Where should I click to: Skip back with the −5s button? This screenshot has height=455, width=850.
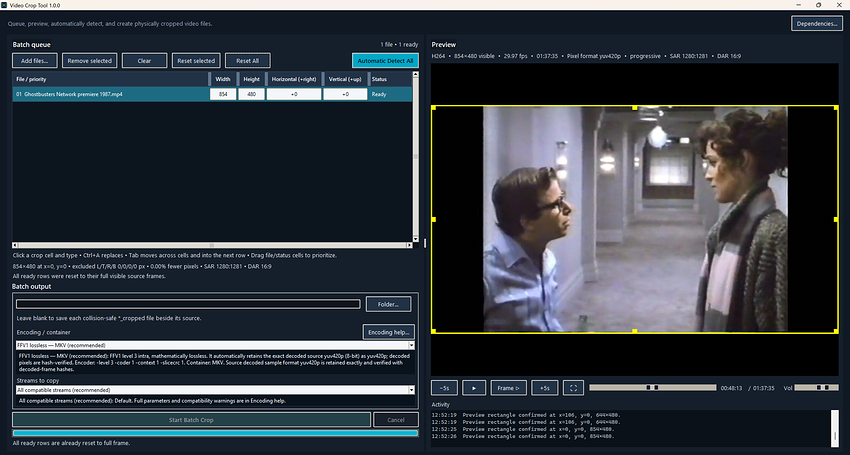tap(444, 388)
